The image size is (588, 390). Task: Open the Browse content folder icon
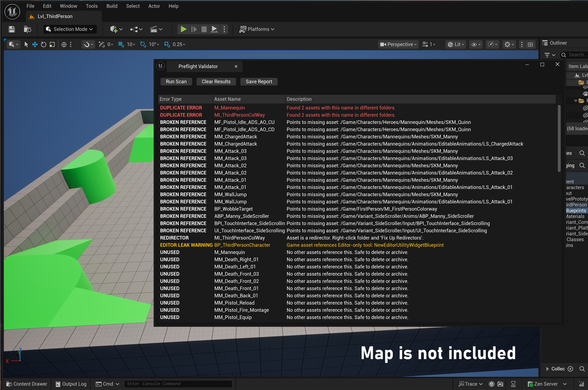point(27,29)
